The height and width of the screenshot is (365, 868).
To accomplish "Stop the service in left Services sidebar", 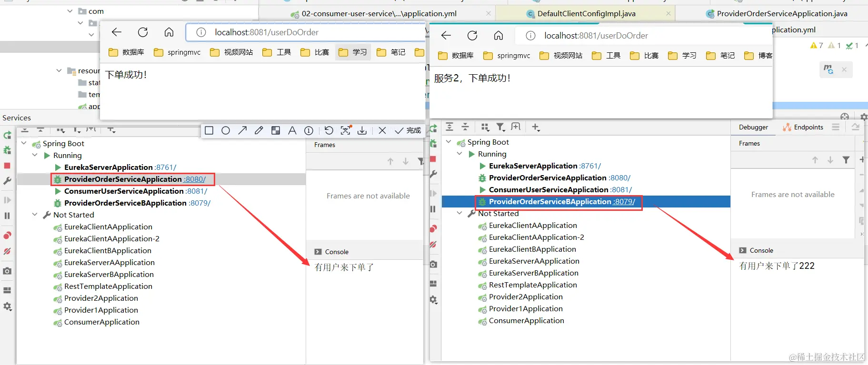I will pyautogui.click(x=7, y=166).
